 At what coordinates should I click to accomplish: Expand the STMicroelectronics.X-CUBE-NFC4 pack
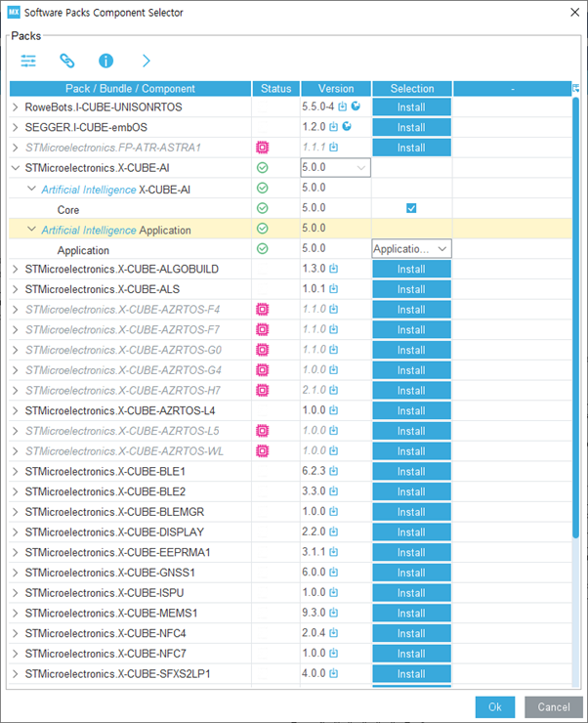click(x=16, y=633)
